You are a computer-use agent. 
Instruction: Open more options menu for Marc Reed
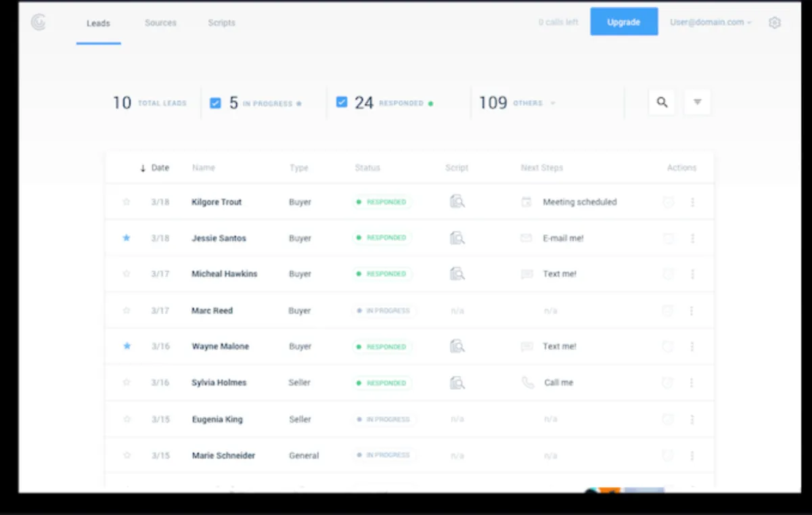click(692, 311)
